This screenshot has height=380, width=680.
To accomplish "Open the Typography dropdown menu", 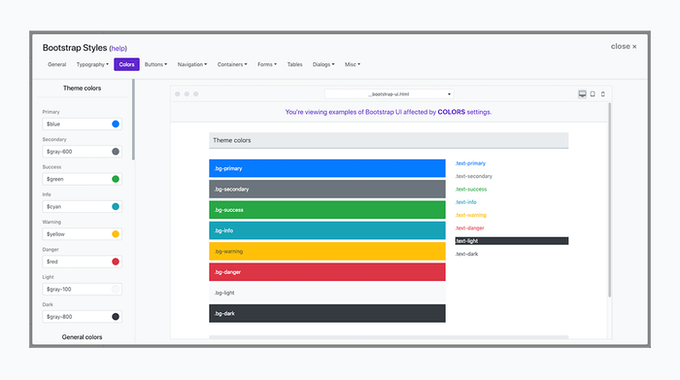I will coord(92,64).
